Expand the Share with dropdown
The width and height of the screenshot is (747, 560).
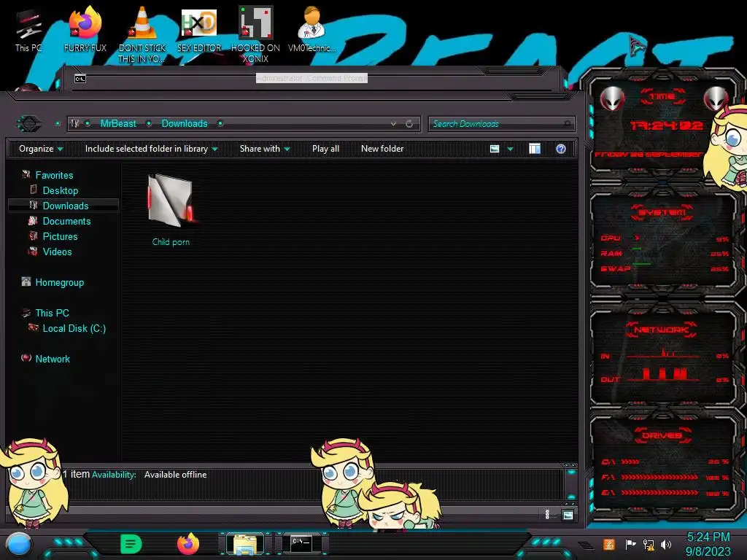click(x=265, y=149)
